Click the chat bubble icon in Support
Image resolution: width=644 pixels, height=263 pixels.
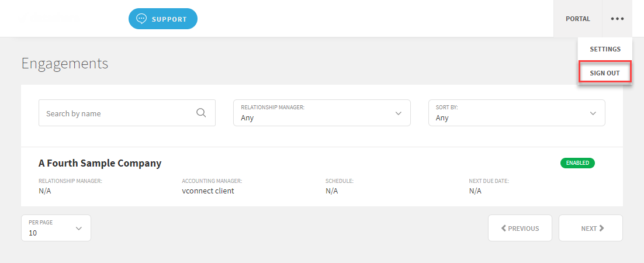[x=141, y=19]
